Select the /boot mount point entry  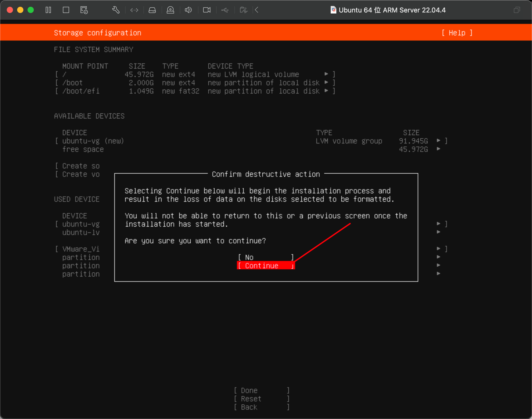tap(195, 83)
